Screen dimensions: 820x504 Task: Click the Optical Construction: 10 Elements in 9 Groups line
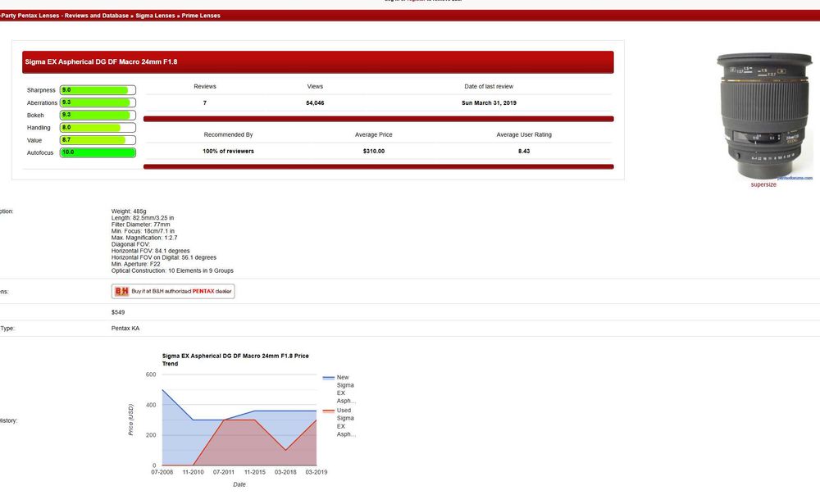(x=172, y=270)
